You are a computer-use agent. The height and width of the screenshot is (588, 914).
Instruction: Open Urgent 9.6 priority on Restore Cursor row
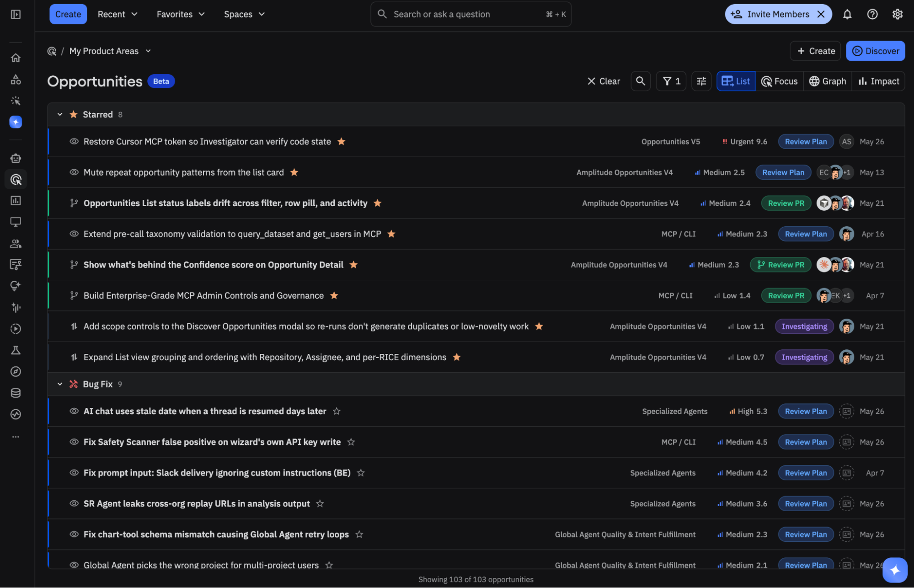pyautogui.click(x=744, y=142)
